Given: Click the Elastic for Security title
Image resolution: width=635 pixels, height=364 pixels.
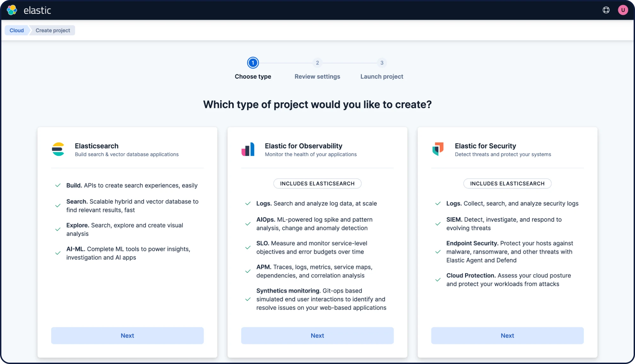Looking at the screenshot, I should click(x=485, y=146).
